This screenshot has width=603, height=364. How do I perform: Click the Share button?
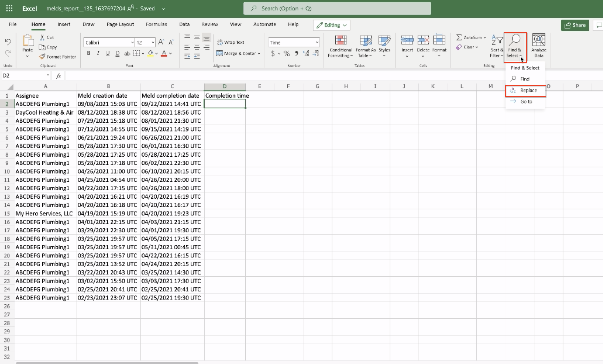(x=575, y=25)
